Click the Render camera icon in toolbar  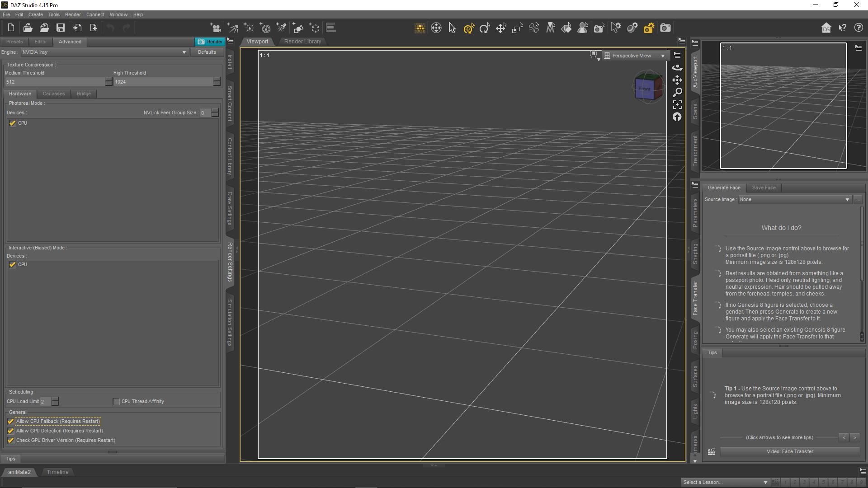tap(665, 28)
